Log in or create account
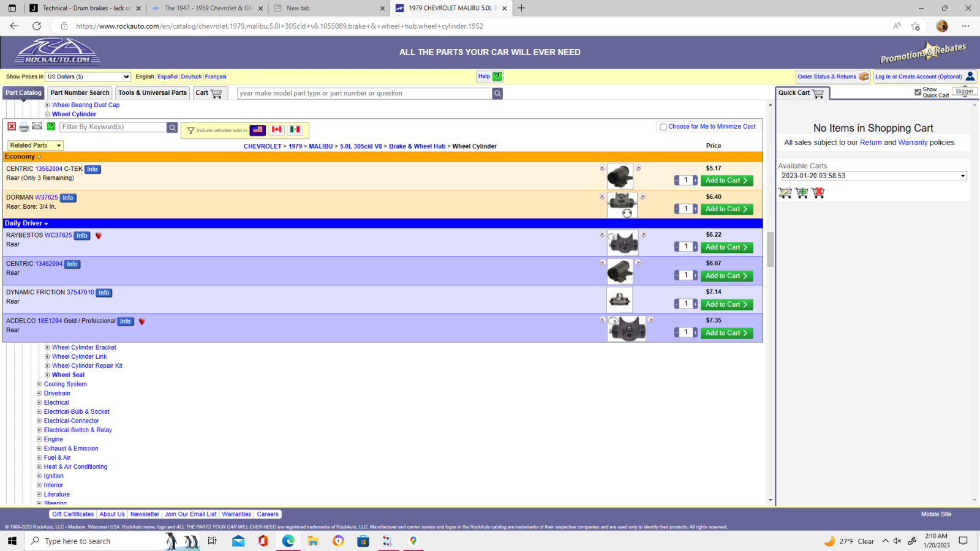The image size is (980, 551). tap(925, 77)
